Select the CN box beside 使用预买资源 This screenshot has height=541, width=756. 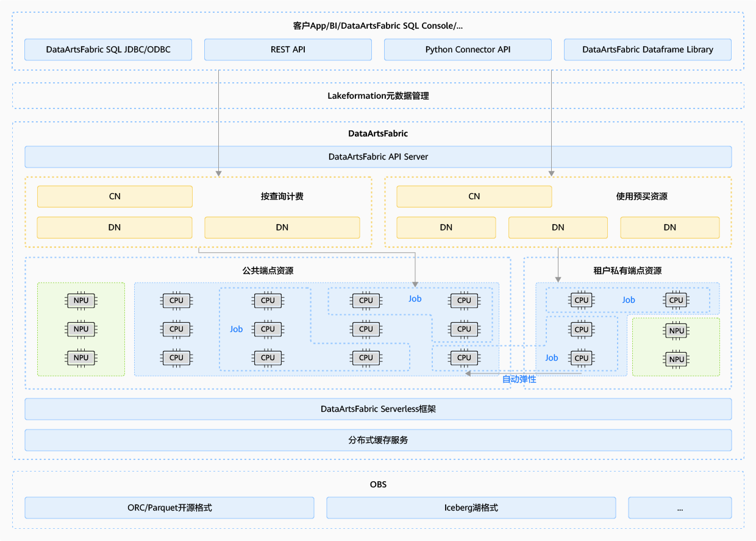click(474, 197)
